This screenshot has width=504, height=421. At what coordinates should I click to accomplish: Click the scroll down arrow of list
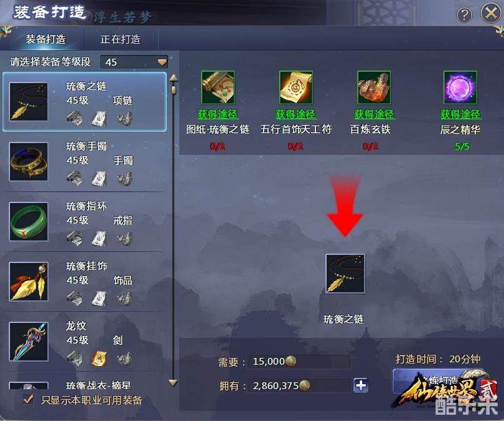[173, 382]
